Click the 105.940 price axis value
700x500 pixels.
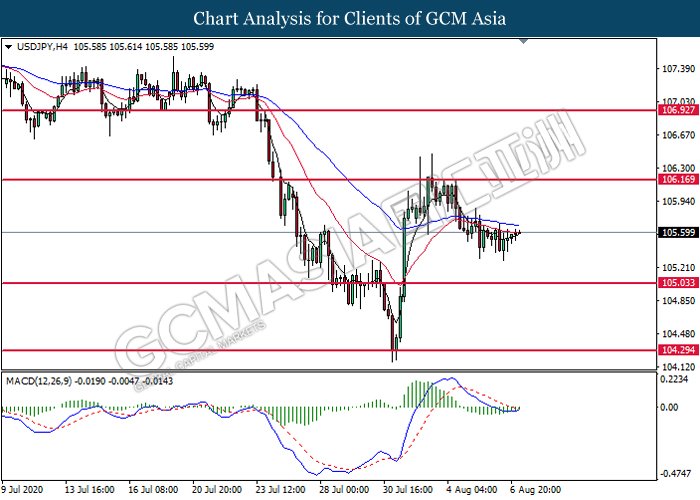[x=679, y=201]
